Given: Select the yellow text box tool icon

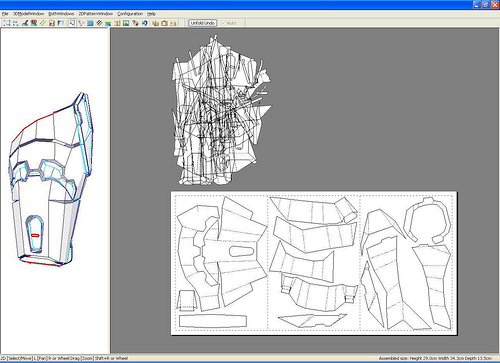Looking at the screenshot, I should click(117, 23).
